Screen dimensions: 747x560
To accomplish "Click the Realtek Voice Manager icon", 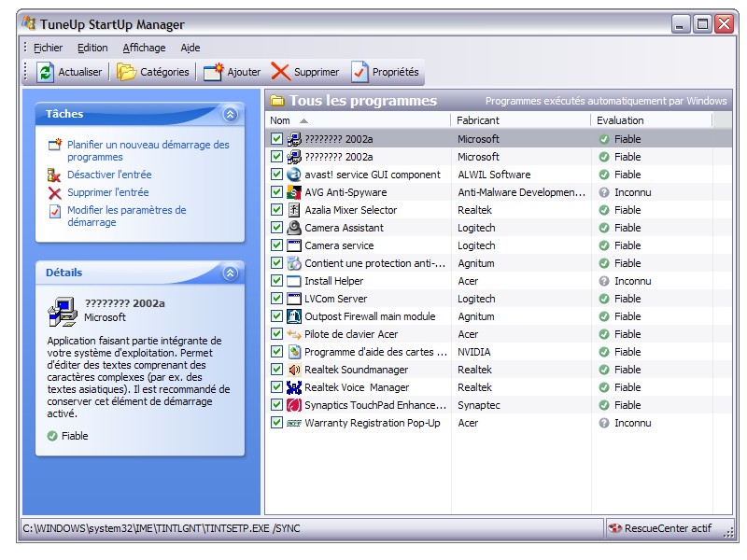I will tap(294, 387).
